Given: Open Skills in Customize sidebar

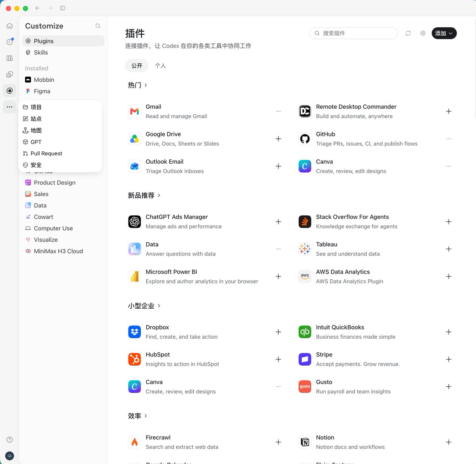Looking at the screenshot, I should click(63, 52).
